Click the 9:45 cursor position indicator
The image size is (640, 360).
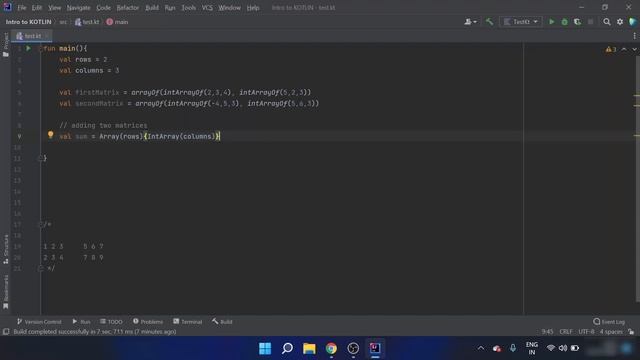point(547,332)
